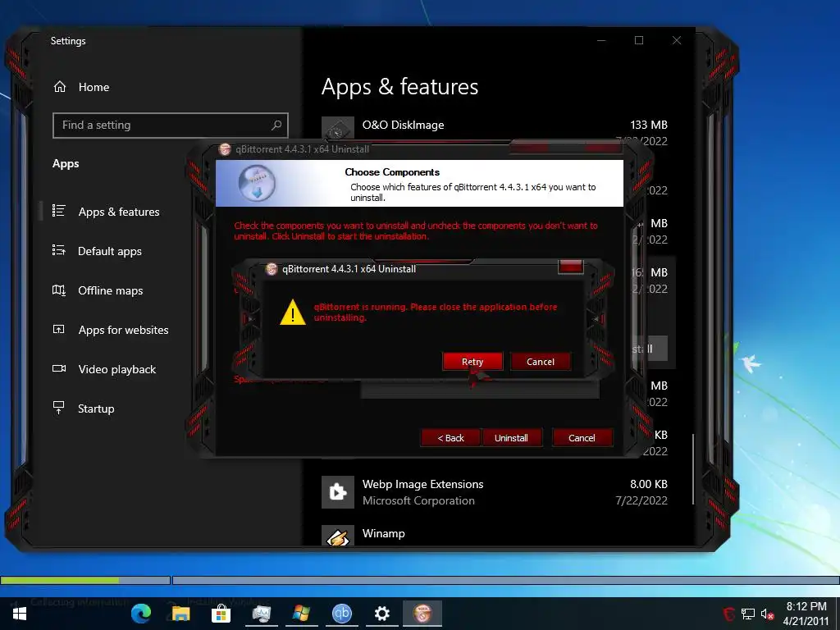Click the Windows flag app on taskbar

(x=302, y=614)
